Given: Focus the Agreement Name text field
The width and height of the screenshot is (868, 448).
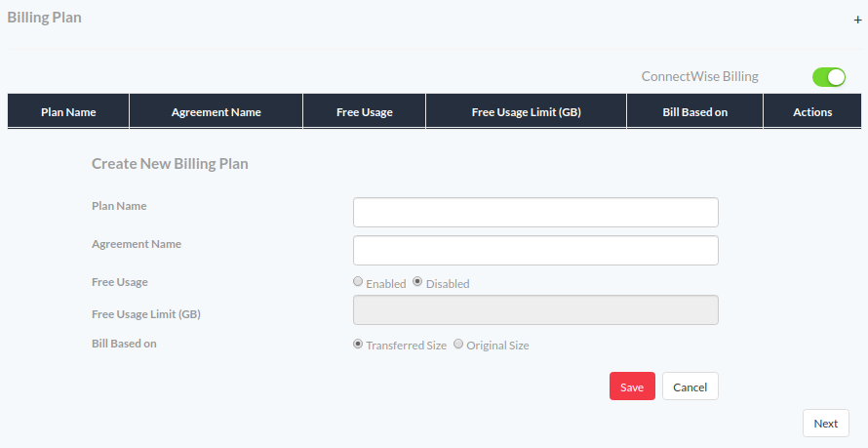Looking at the screenshot, I should pyautogui.click(x=535, y=250).
